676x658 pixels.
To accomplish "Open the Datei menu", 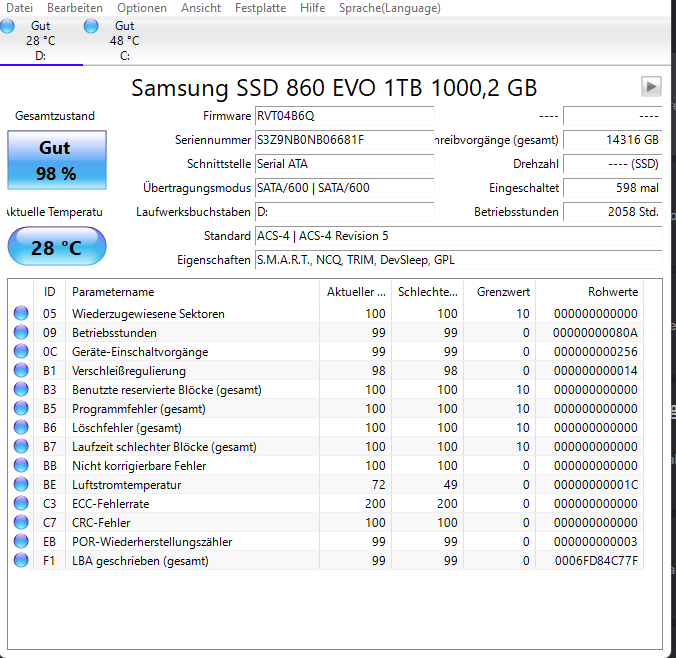I will pos(19,8).
